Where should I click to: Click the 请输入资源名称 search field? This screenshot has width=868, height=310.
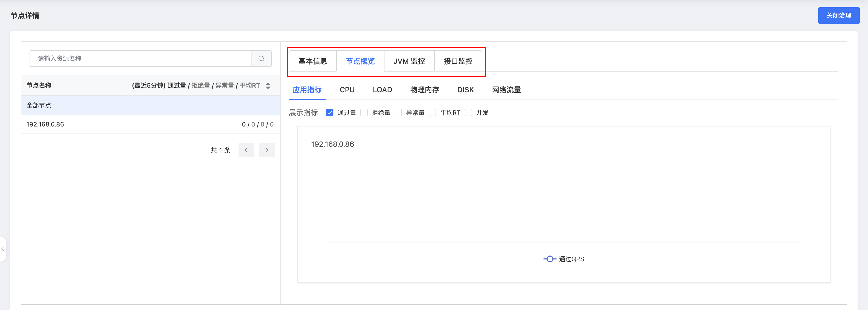141,59
